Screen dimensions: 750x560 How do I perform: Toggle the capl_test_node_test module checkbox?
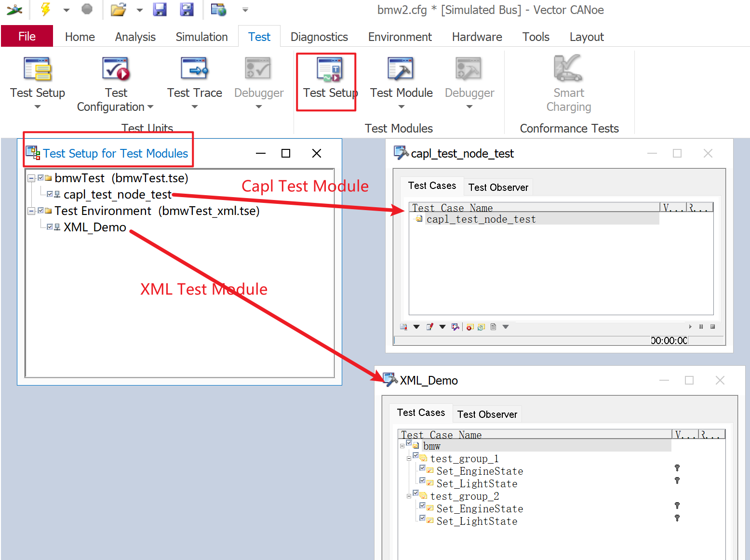click(x=50, y=194)
